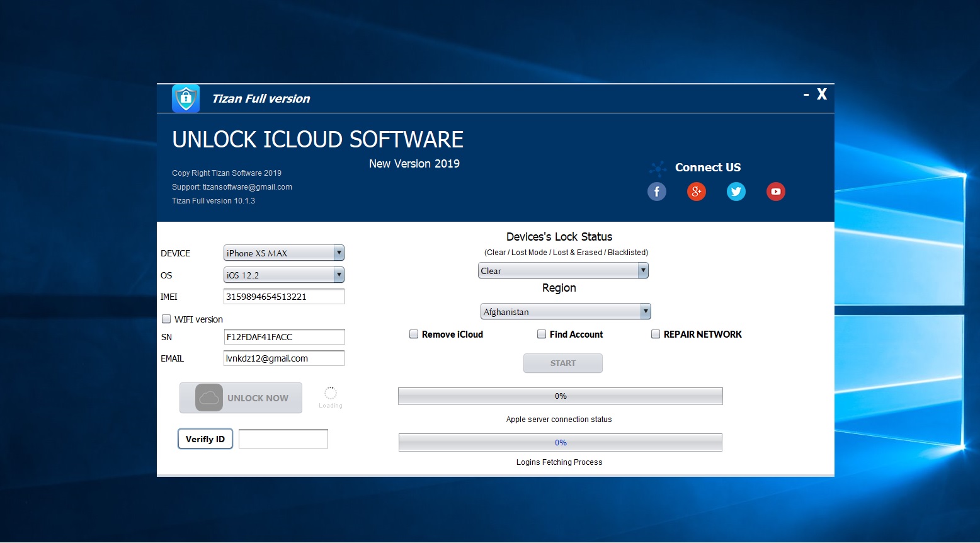980x543 pixels.
Task: Click the Verifly ID button
Action: click(x=205, y=438)
